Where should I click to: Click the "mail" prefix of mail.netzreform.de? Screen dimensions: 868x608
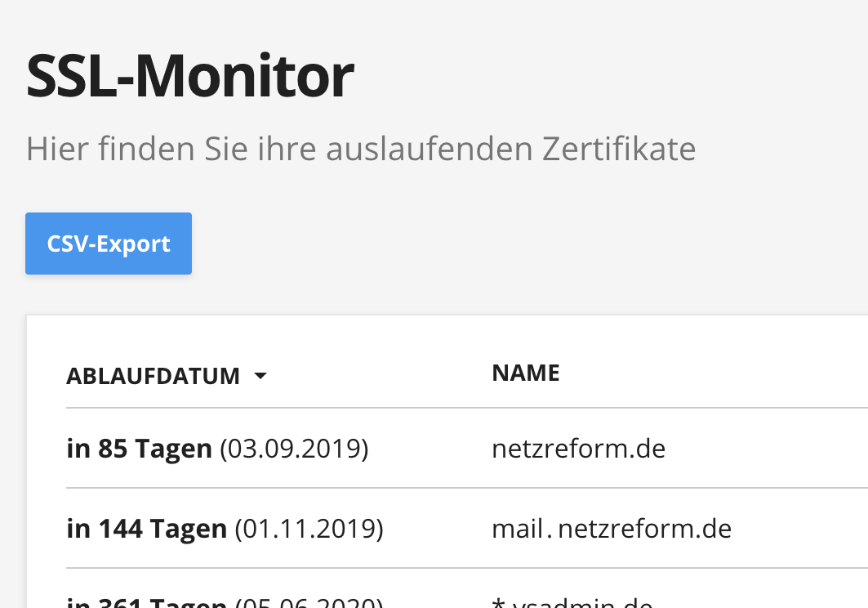517,529
